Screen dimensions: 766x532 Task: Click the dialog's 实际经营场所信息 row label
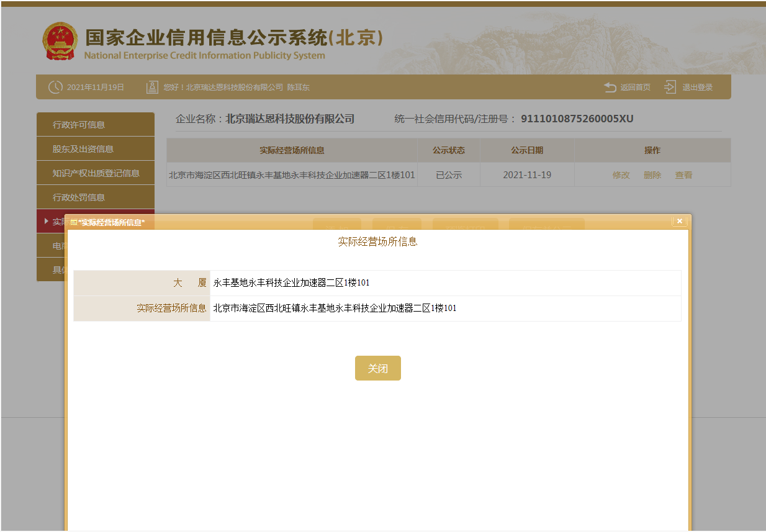click(171, 308)
